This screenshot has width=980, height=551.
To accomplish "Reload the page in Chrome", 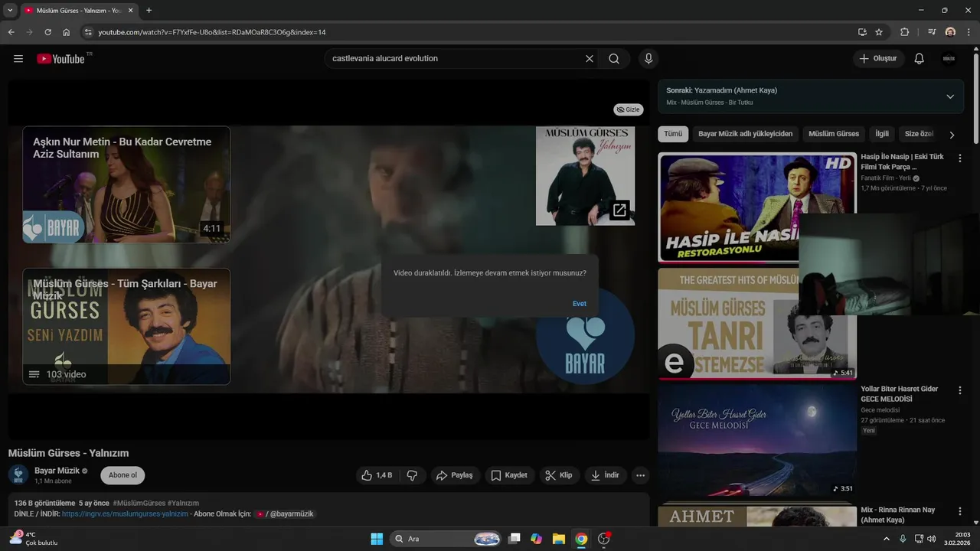I will point(47,32).
